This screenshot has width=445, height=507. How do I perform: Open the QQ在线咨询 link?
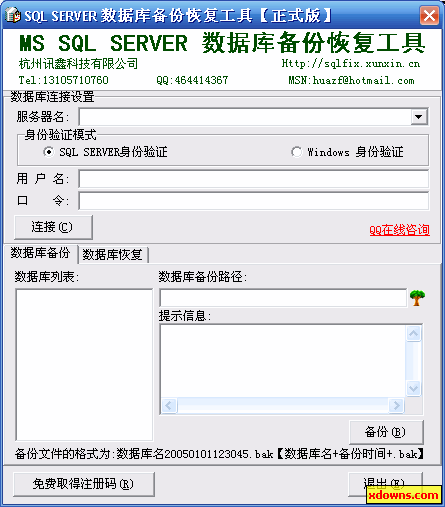click(399, 230)
